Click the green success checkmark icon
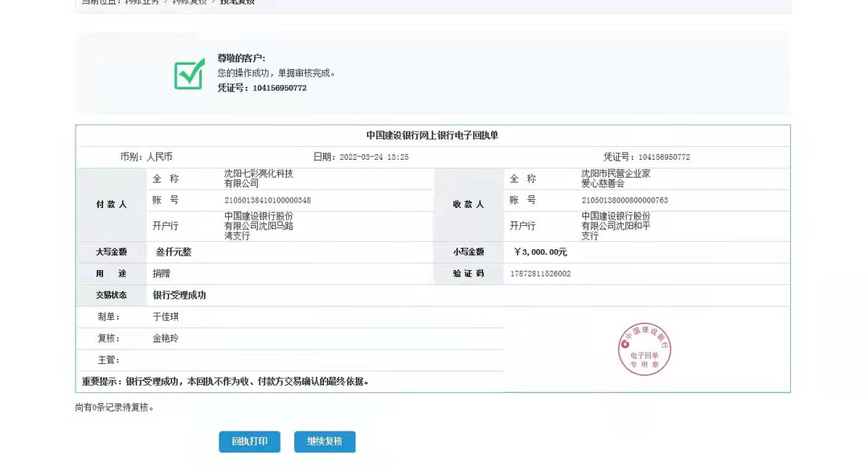This screenshot has width=868, height=470. point(190,74)
